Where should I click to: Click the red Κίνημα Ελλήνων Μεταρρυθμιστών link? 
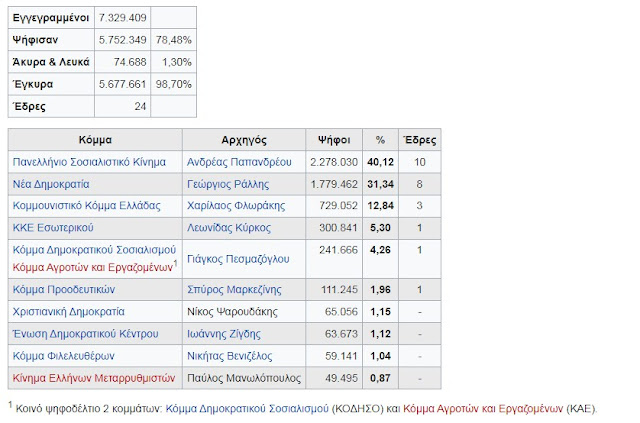pos(93,377)
